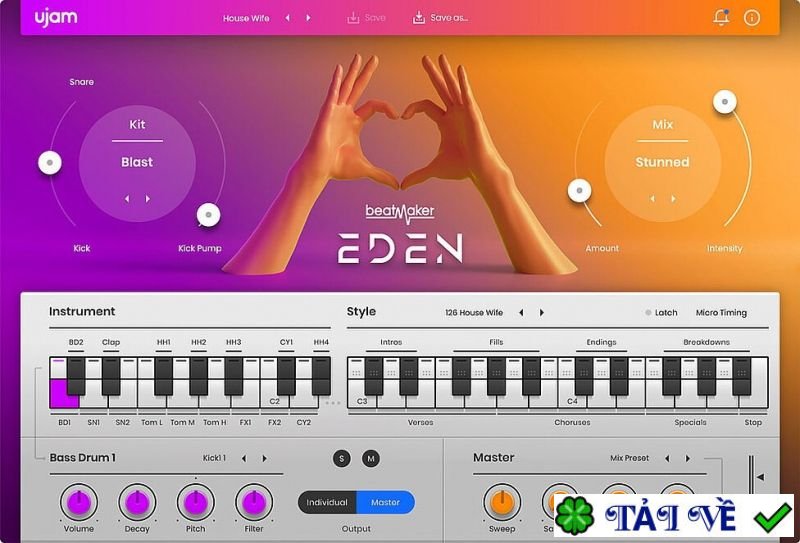Open the Mix Preset selector
Screen dimensions: 800x543
click(x=630, y=458)
